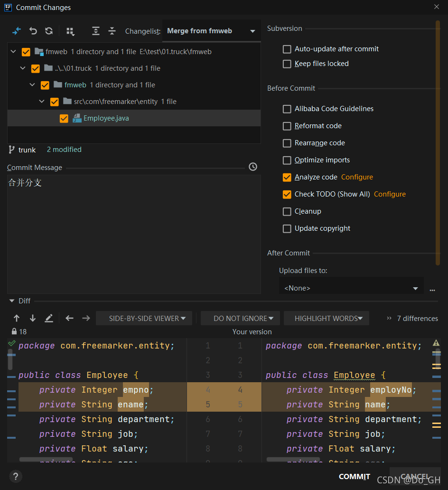Collapse src\com\freemarker\entity node
This screenshot has width=448, height=490.
pyautogui.click(x=42, y=101)
